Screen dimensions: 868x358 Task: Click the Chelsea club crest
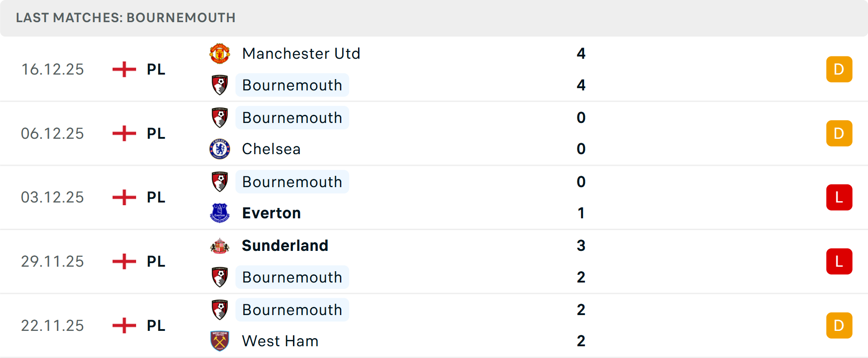220,149
